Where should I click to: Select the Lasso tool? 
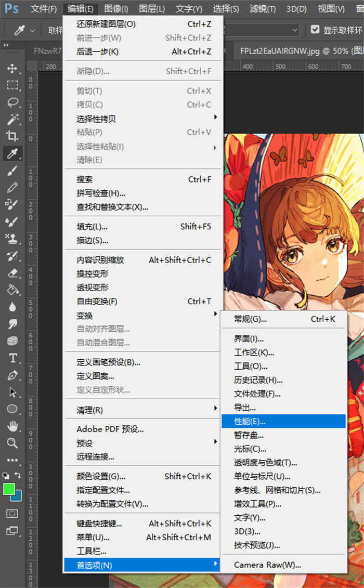[x=12, y=102]
